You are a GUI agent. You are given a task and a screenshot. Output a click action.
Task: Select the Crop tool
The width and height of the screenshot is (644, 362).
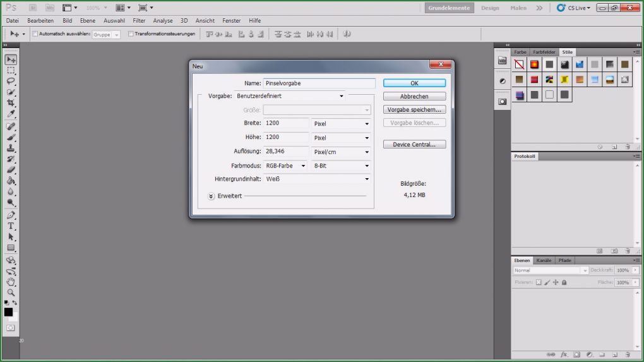(11, 103)
